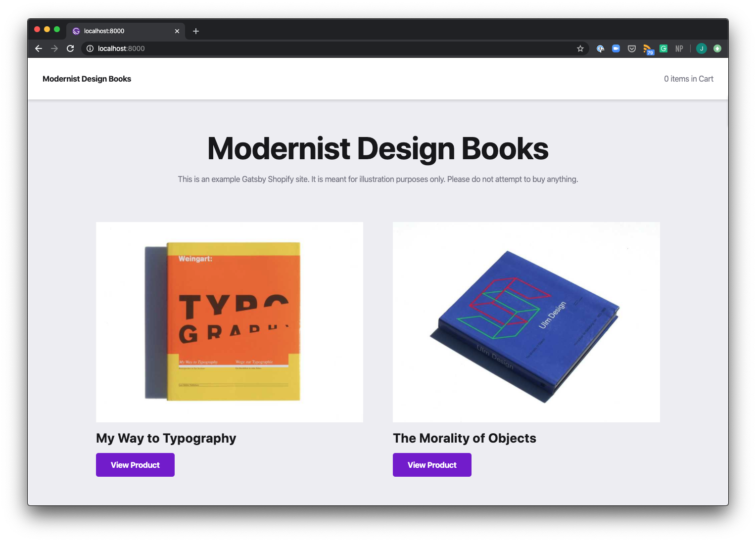Image resolution: width=756 pixels, height=542 pixels.
Task: Close the localhost:8000 tab
Action: [x=177, y=31]
